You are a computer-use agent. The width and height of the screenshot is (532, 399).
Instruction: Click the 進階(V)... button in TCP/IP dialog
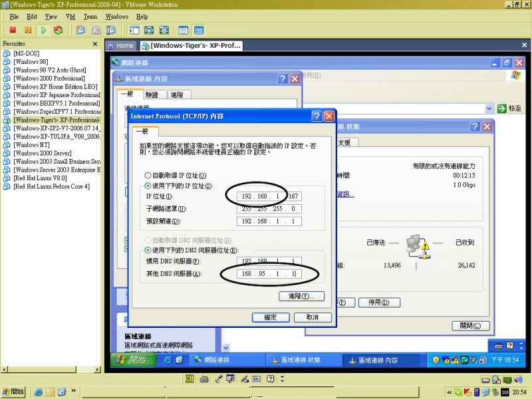(x=302, y=296)
